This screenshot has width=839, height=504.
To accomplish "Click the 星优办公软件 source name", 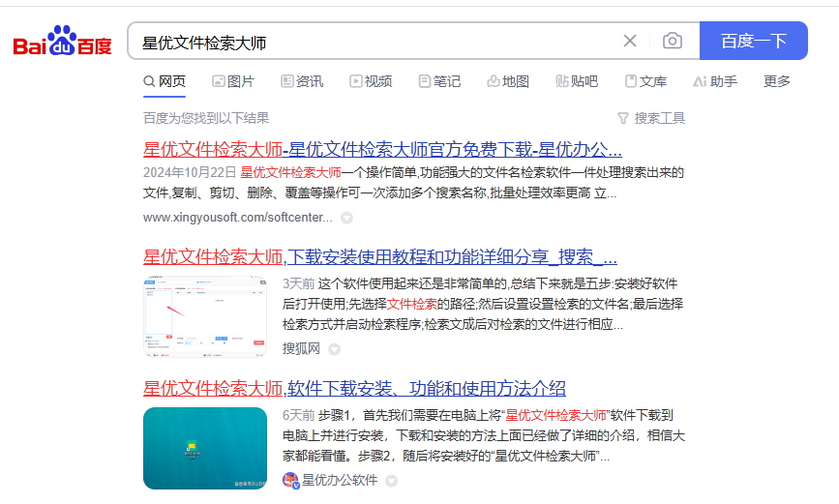I will click(340, 480).
